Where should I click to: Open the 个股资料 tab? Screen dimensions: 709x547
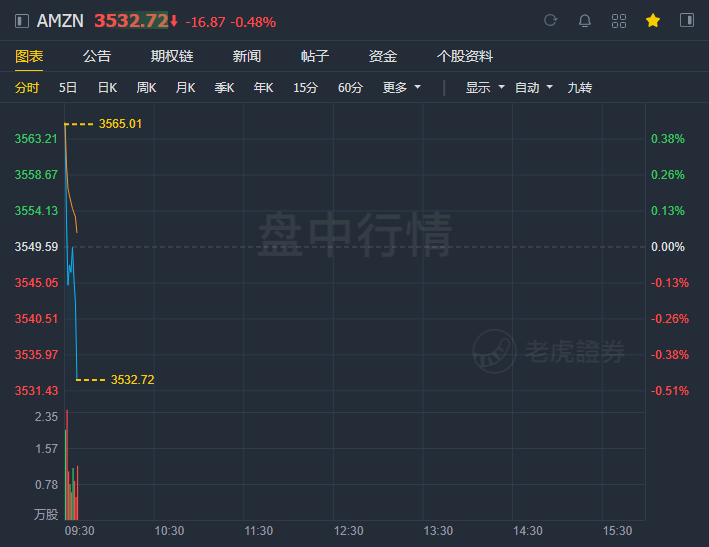click(x=465, y=56)
